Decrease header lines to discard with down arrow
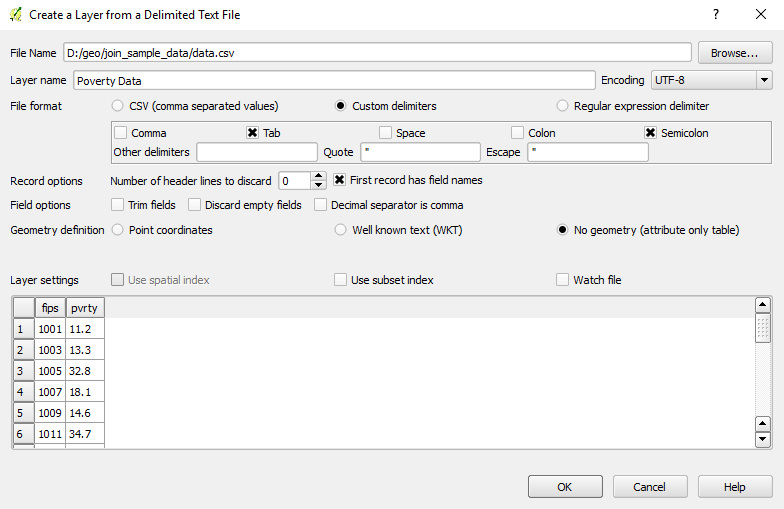This screenshot has width=784, height=509. pos(318,185)
